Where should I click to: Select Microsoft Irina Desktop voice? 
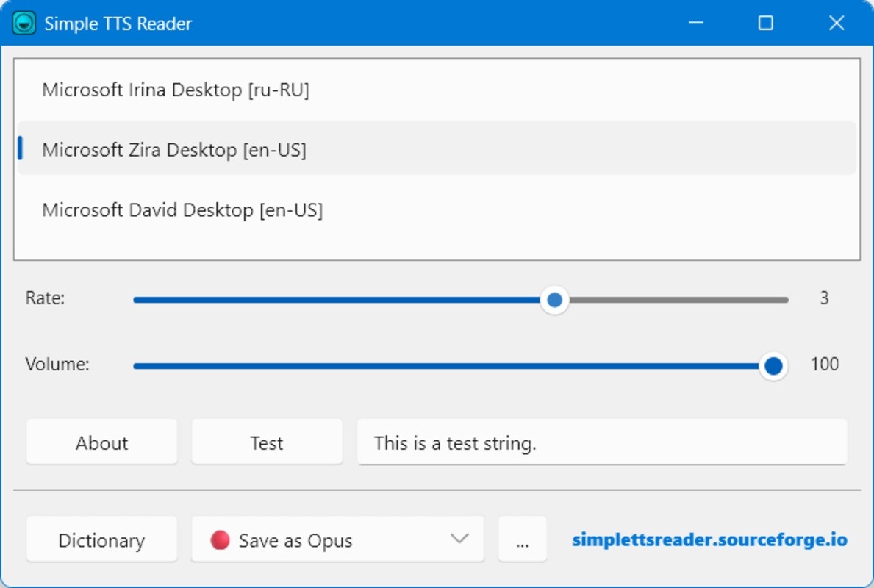pyautogui.click(x=176, y=90)
